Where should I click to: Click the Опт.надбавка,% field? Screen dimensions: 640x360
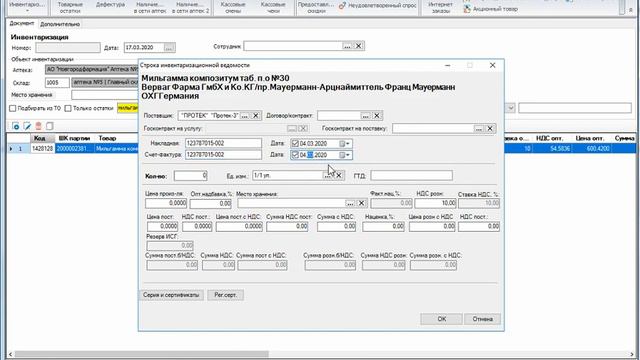pyautogui.click(x=211, y=203)
